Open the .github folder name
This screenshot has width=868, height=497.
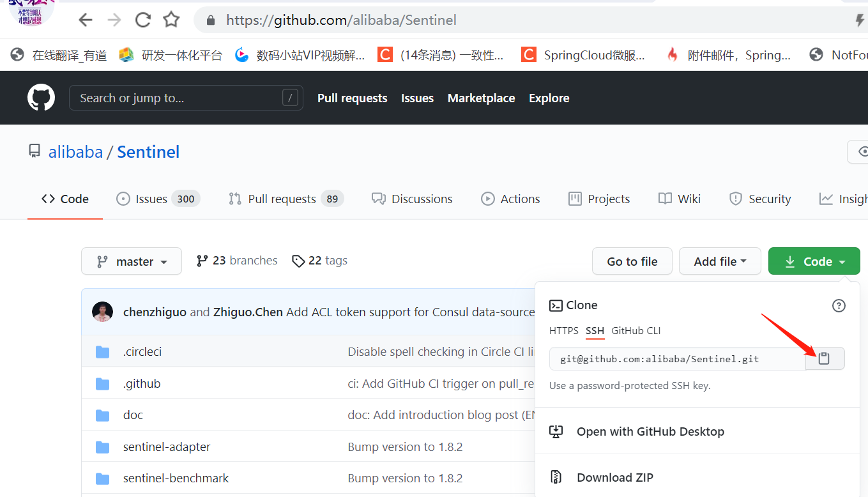point(142,384)
